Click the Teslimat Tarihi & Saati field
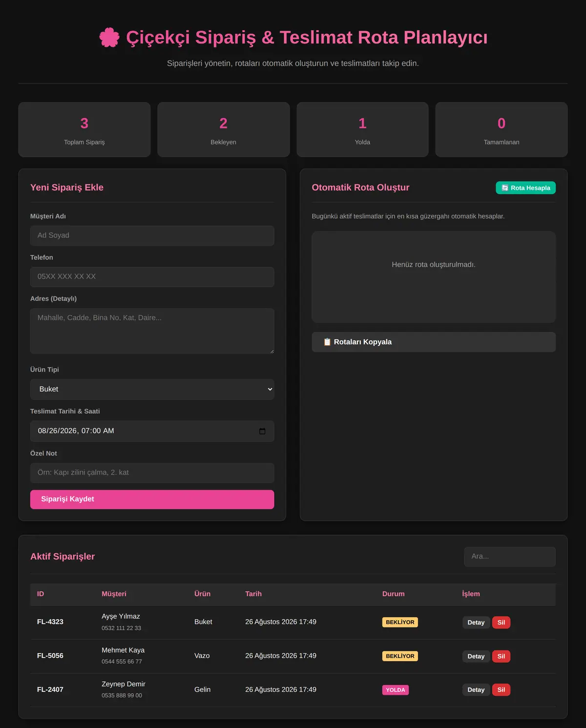 coord(152,431)
